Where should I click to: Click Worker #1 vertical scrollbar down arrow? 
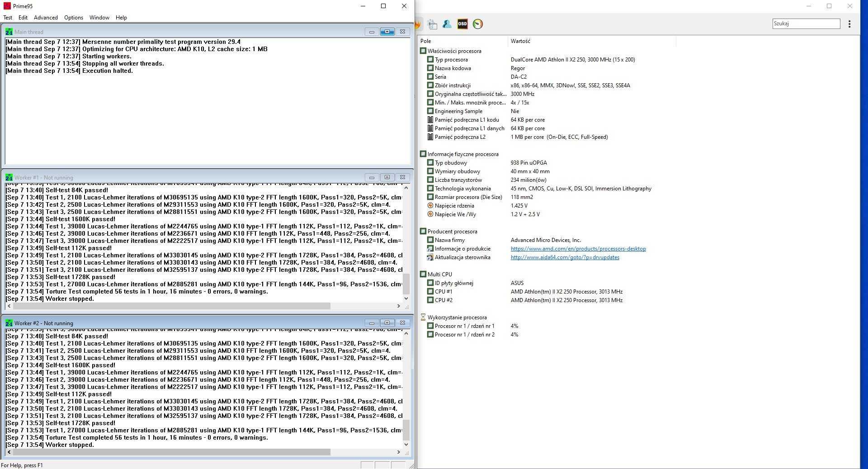coord(406,298)
